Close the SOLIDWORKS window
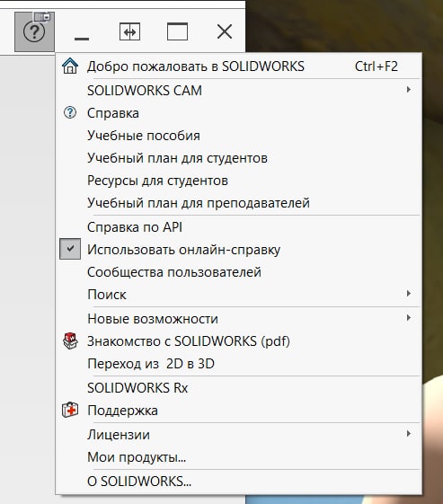This screenshot has width=443, height=504. 225,31
